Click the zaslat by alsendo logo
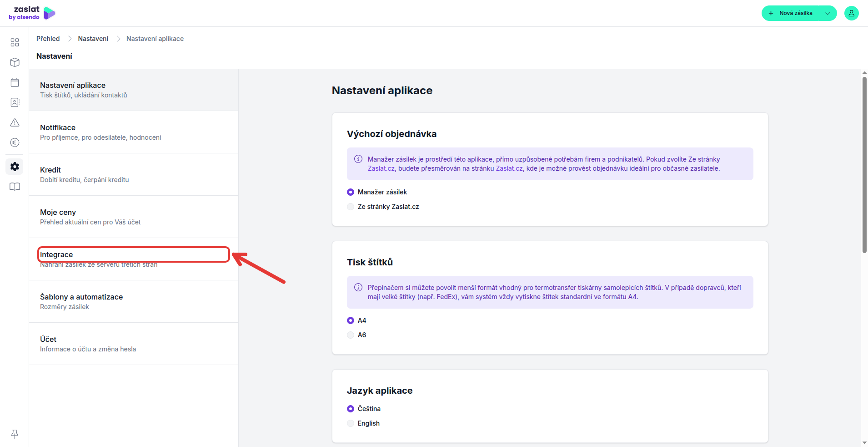The height and width of the screenshot is (447, 868). coord(32,13)
